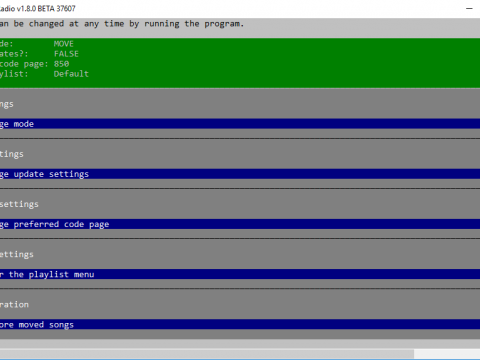Select the 'ore moved songs' option

[x=240, y=324]
